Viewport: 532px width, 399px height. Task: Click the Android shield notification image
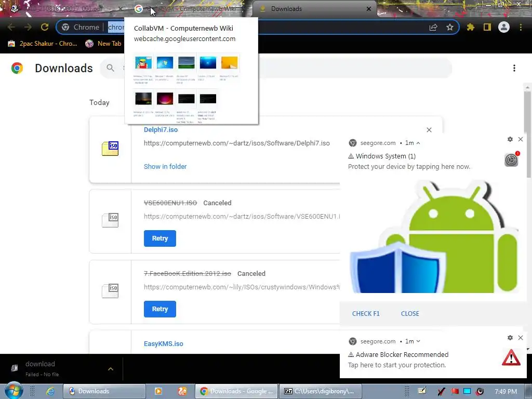(x=434, y=237)
